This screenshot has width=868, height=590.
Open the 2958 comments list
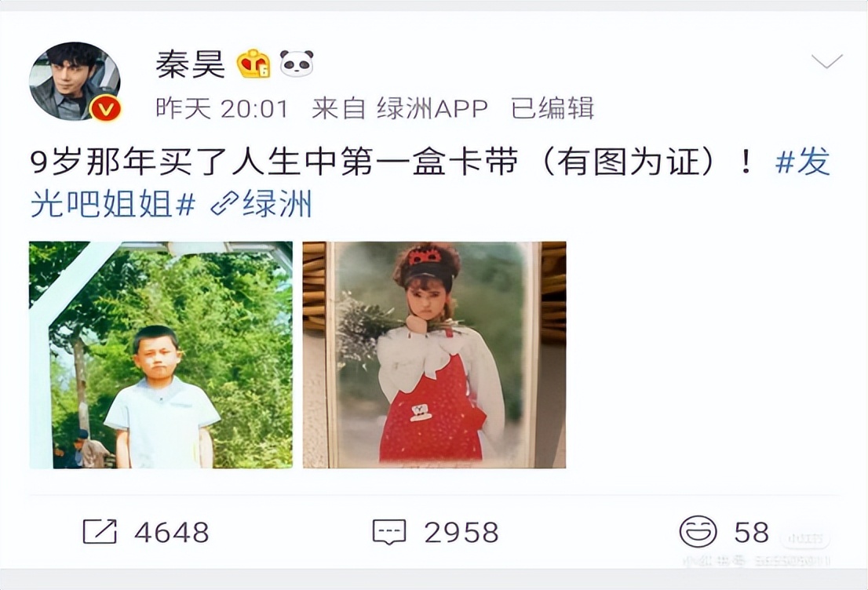[461, 533]
